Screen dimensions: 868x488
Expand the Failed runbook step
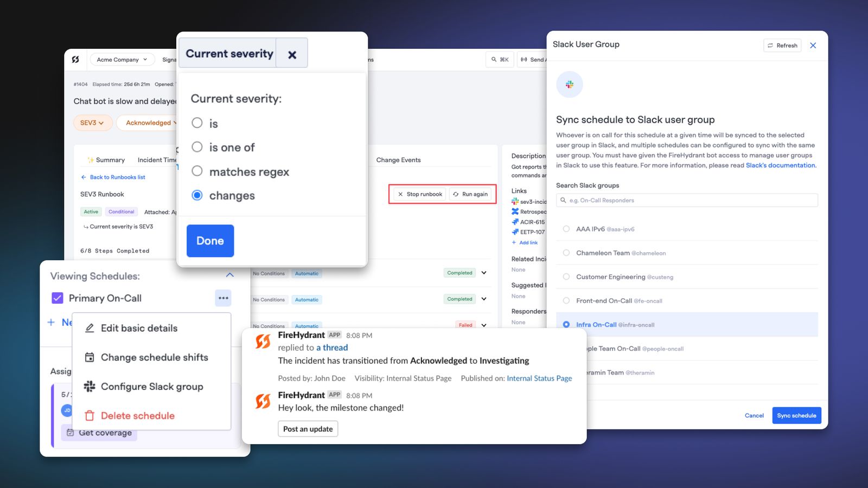coord(484,325)
